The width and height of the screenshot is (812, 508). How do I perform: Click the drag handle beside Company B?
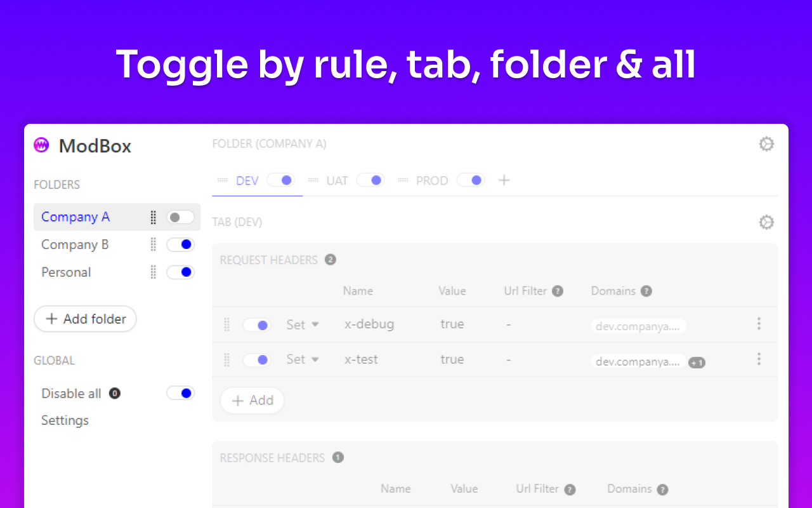[x=152, y=244]
